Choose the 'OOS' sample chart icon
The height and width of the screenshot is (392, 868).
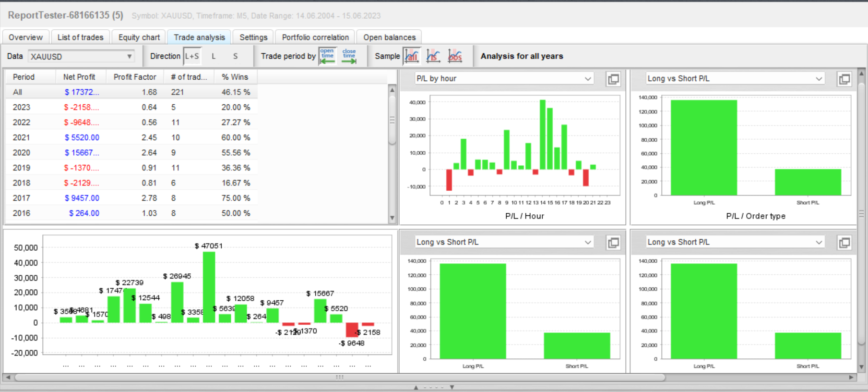pyautogui.click(x=455, y=56)
